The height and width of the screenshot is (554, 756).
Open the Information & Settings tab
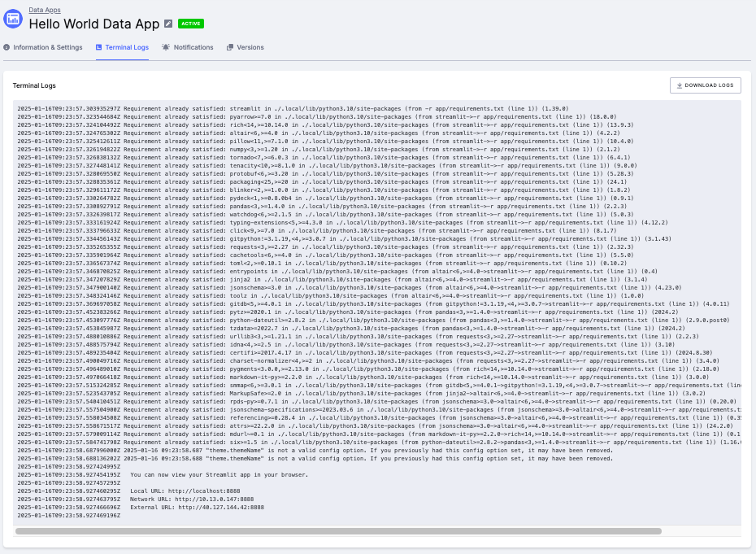[x=42, y=47]
